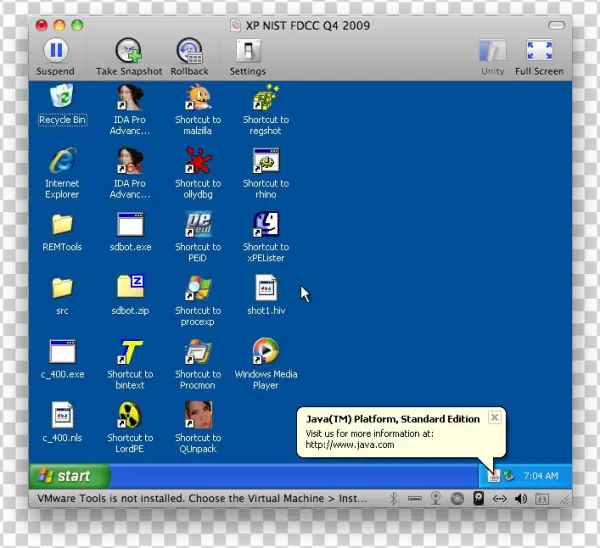Click the hard disk status icon
This screenshot has width=600, height=548.
point(479,499)
